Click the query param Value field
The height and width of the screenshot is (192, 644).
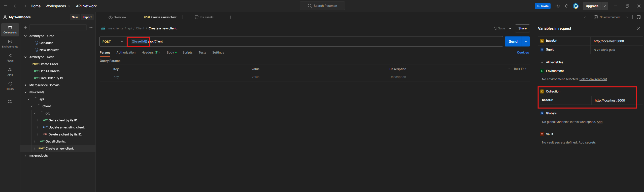[x=318, y=77]
